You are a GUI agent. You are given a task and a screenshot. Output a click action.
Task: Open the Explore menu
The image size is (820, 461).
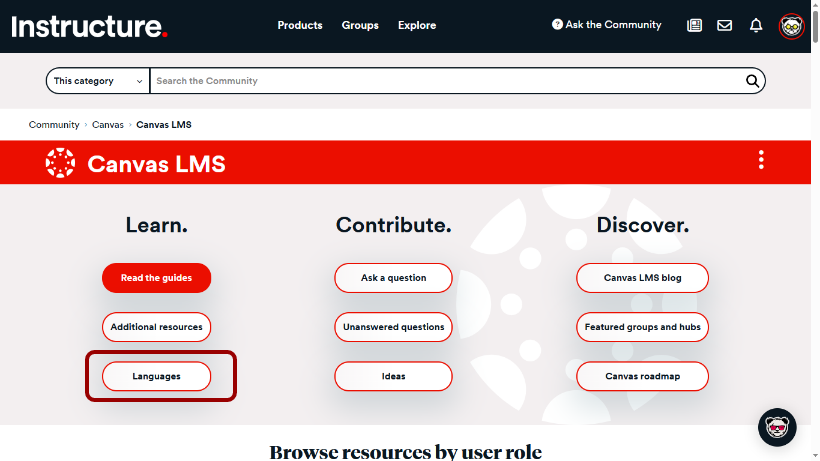[417, 25]
